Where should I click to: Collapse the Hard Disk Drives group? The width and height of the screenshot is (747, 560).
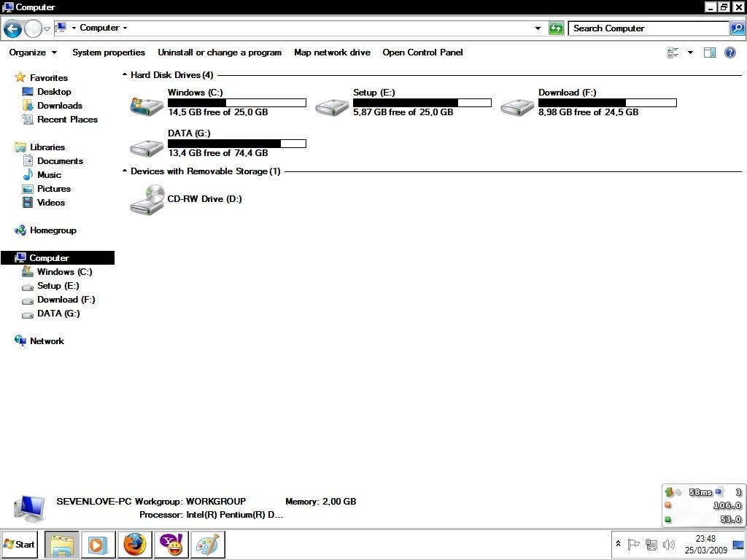(x=125, y=75)
